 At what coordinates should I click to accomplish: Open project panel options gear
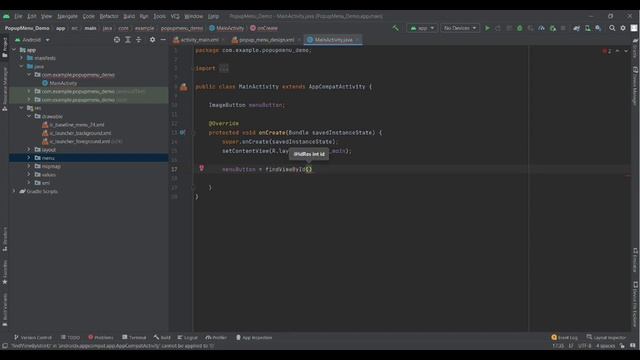(152, 40)
